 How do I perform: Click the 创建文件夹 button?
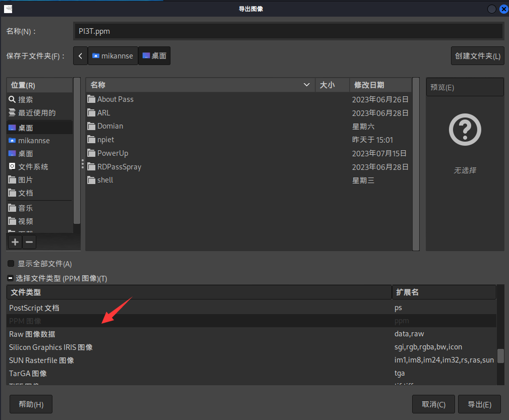click(x=478, y=56)
